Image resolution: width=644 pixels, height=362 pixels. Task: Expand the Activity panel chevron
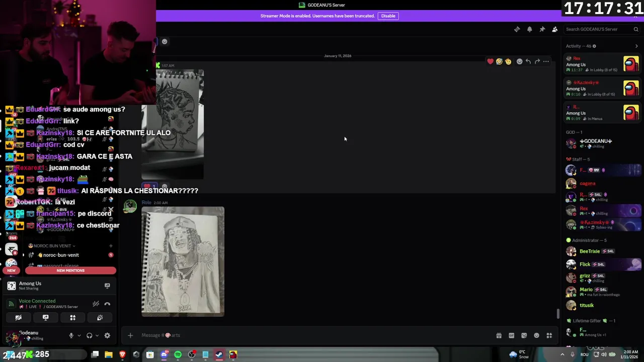[x=636, y=46]
